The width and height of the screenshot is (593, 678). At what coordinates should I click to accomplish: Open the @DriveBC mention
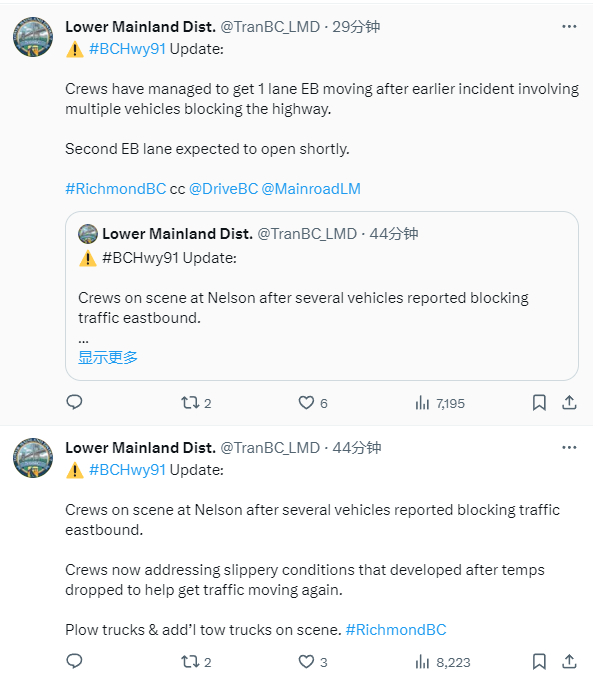tap(224, 189)
